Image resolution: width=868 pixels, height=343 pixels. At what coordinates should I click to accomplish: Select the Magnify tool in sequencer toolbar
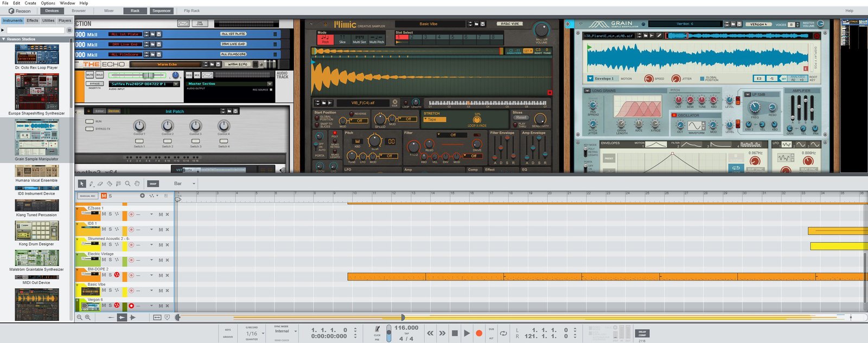point(128,184)
